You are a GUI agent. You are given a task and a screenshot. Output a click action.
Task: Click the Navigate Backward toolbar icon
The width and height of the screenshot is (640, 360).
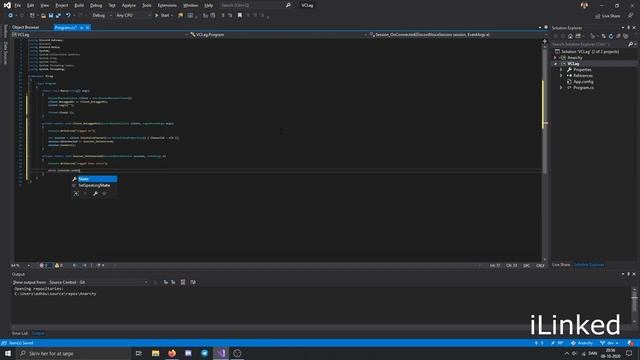pos(10,16)
